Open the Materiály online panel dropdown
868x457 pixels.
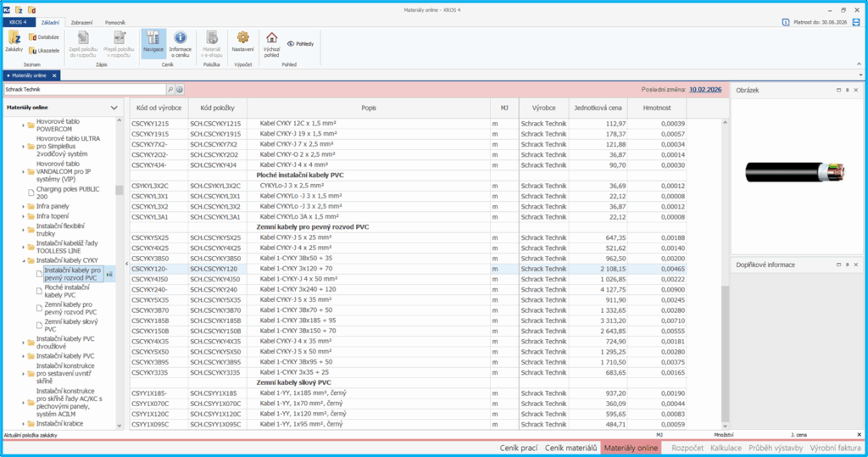coord(114,108)
